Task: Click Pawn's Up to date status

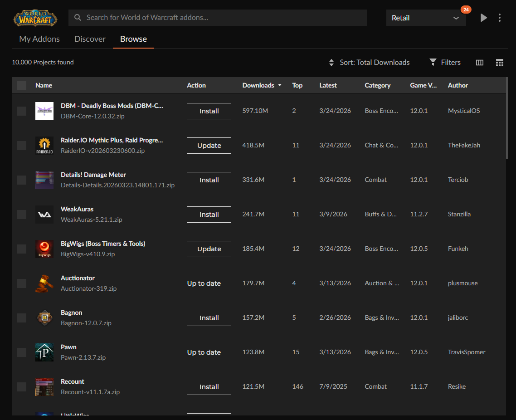Action: 204,352
